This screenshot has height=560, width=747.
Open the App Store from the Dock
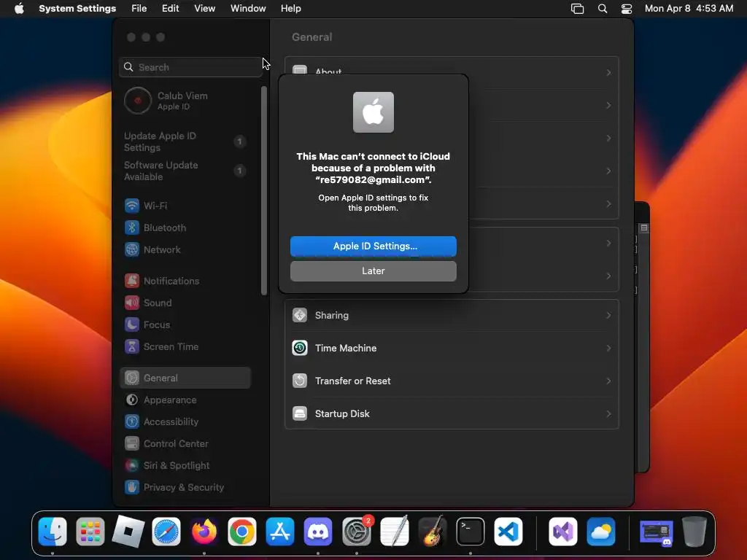tap(280, 532)
